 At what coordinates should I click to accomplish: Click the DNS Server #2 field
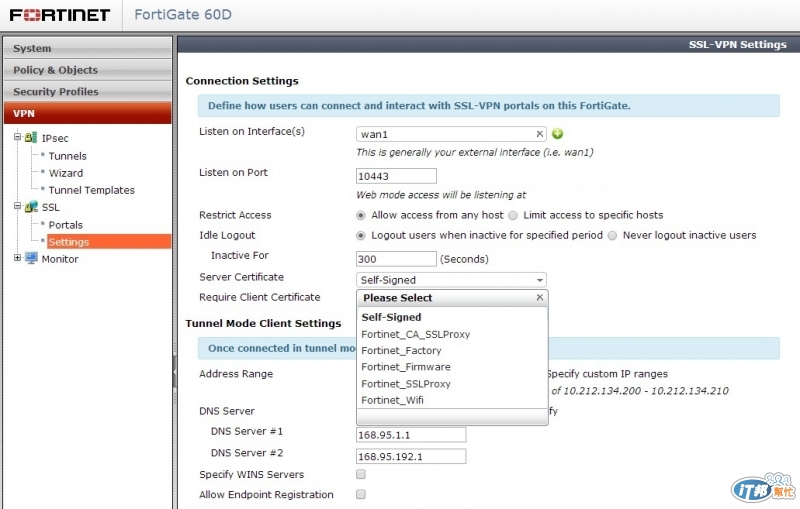tap(411, 456)
